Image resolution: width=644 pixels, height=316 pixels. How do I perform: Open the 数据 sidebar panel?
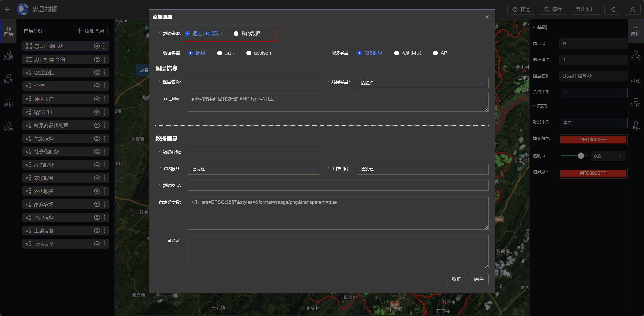tap(9, 55)
